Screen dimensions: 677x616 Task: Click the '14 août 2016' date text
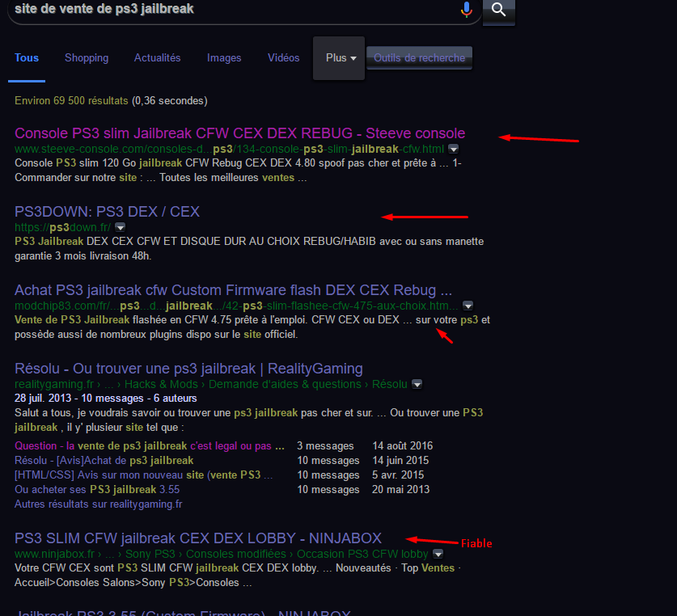click(x=403, y=446)
